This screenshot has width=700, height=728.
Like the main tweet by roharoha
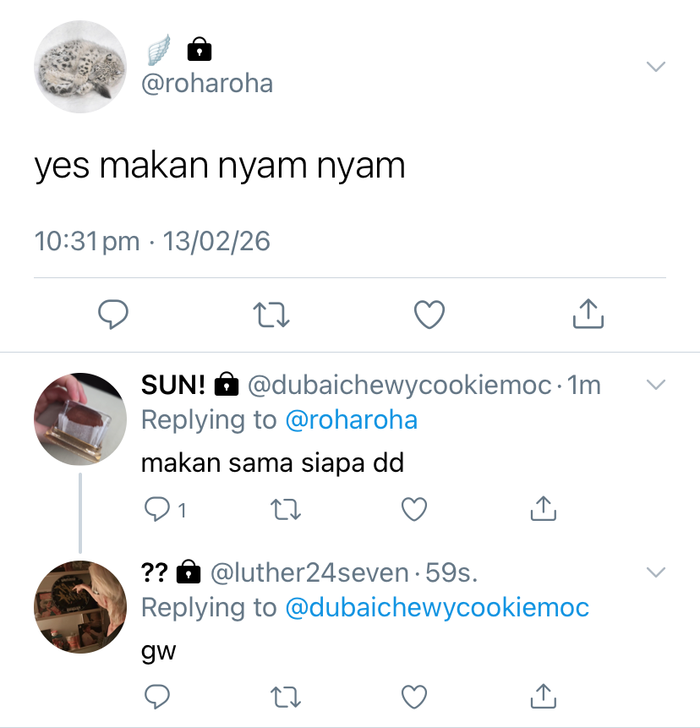(x=429, y=315)
